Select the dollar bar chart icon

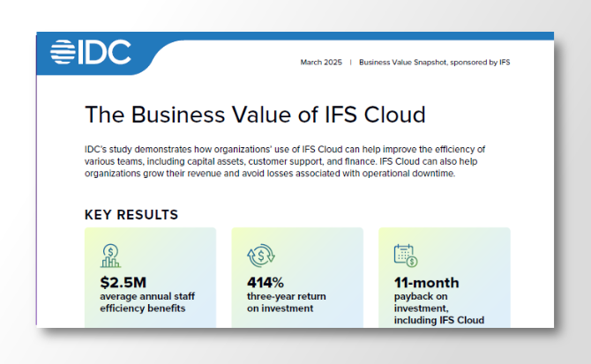click(x=111, y=256)
